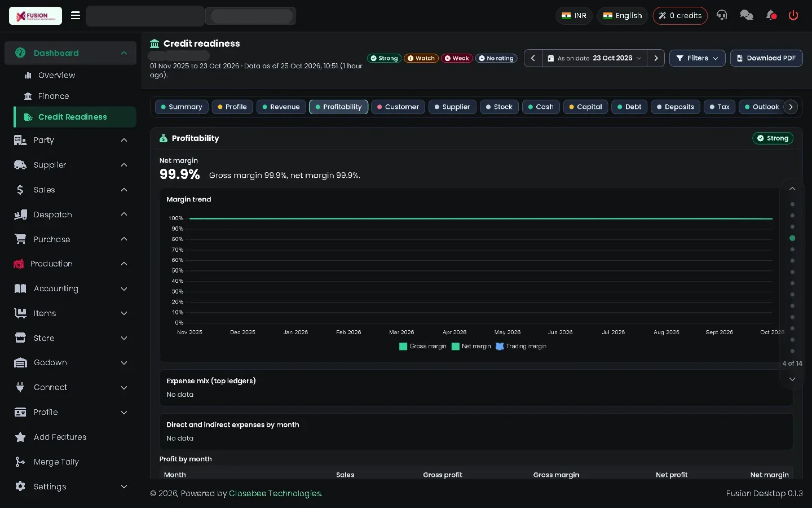Jump to next section down chevron
The image size is (812, 508).
click(792, 379)
